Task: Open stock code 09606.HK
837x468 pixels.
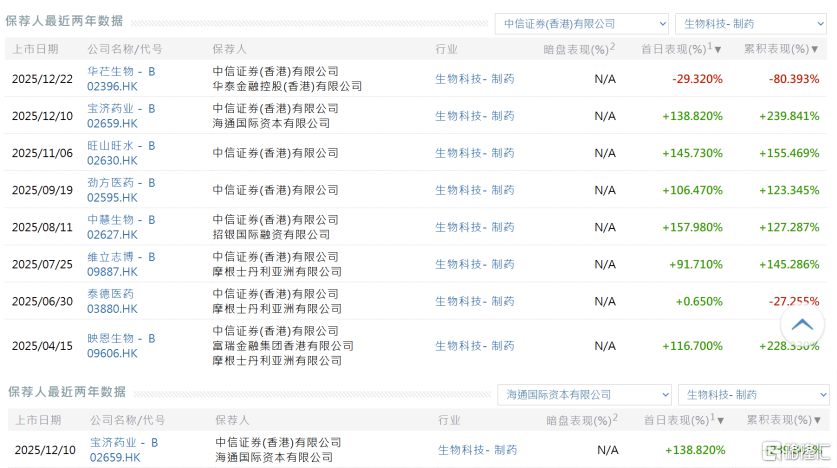Action: click(x=112, y=353)
